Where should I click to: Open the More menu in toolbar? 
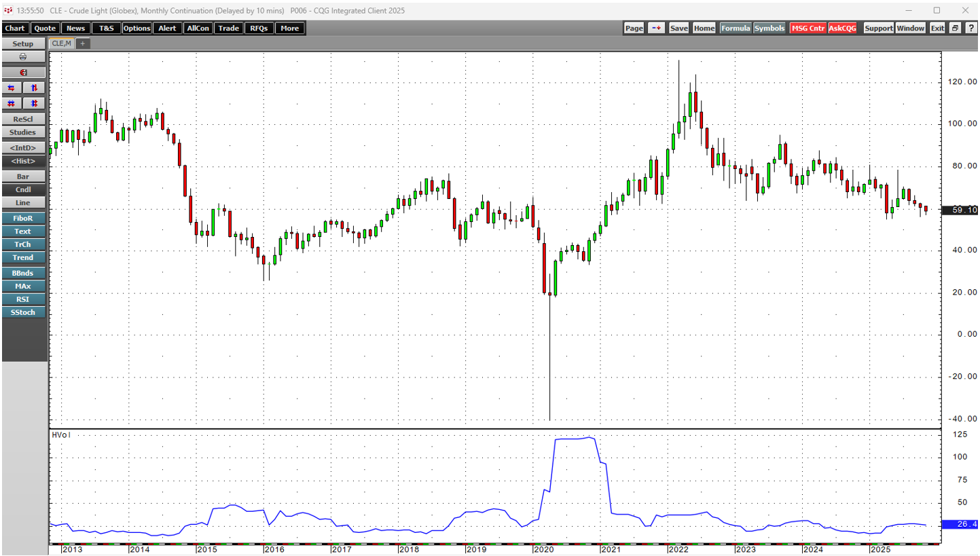[289, 28]
